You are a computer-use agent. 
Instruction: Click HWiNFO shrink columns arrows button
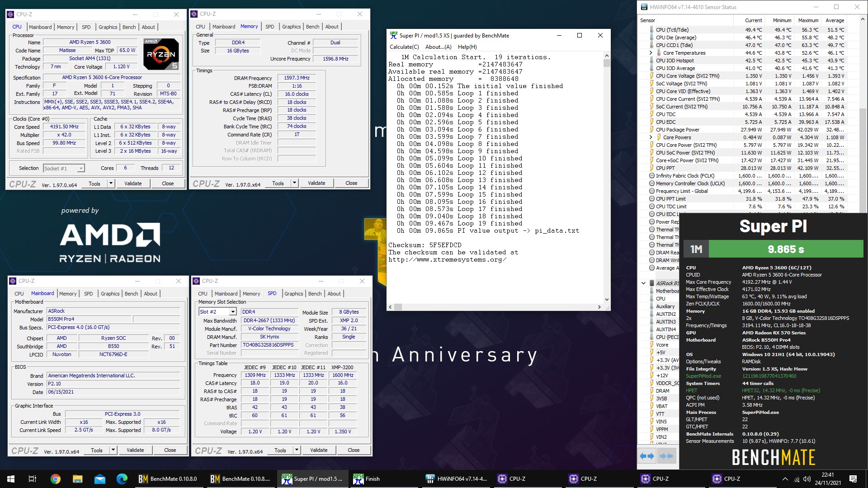pyautogui.click(x=667, y=456)
